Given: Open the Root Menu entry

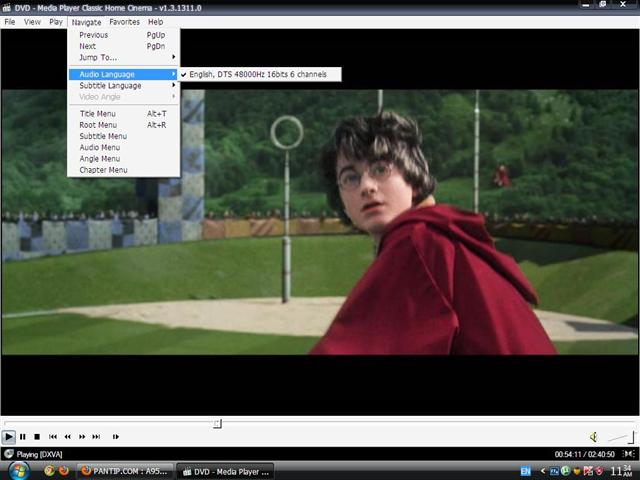Looking at the screenshot, I should (124, 125).
